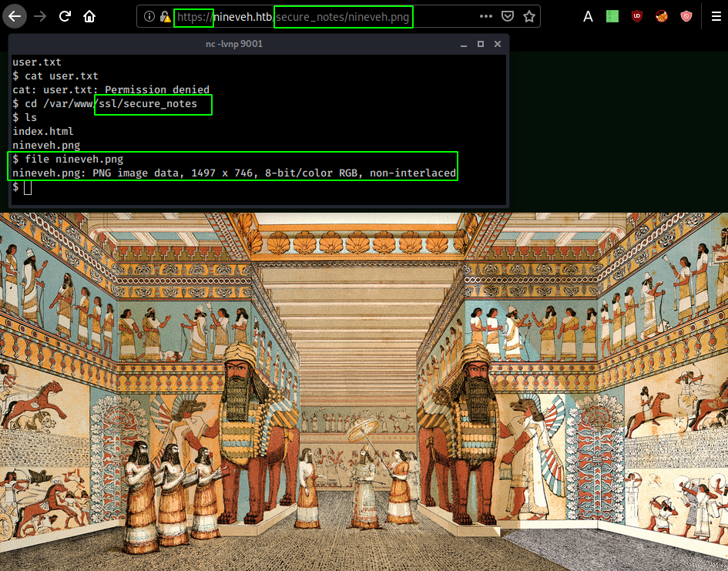Screen dimensions: 728x571
Task: Click the Nineveh palace image
Action: click(x=364, y=391)
